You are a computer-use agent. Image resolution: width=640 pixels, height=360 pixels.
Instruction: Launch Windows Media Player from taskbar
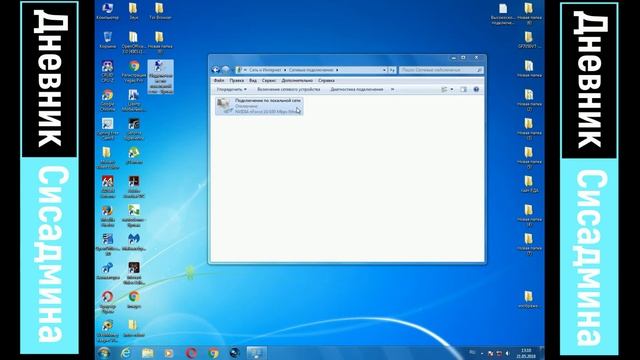pos(169,353)
